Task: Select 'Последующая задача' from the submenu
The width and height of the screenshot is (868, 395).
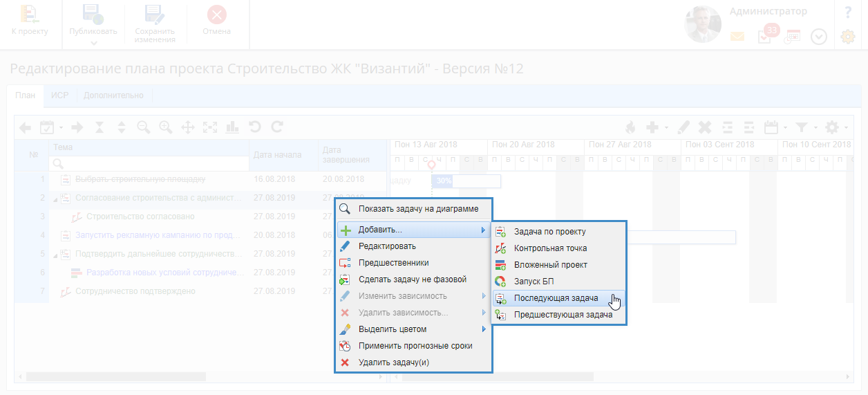Action: pyautogui.click(x=556, y=298)
